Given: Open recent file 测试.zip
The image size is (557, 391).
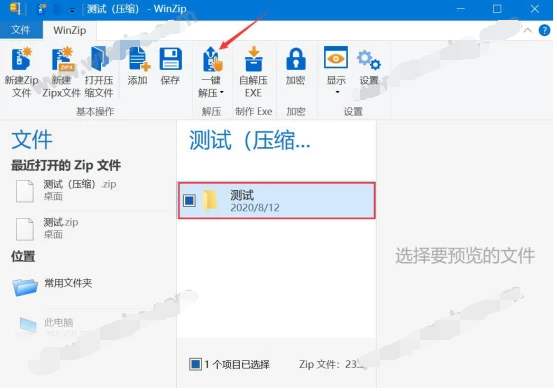Looking at the screenshot, I should click(47, 229).
